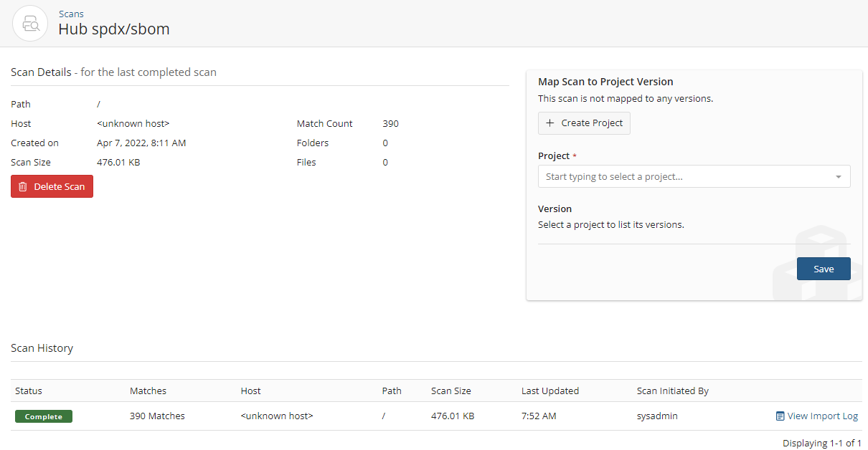Click the Scans magnifier icon in header
Screen dimensions: 868x450
coord(30,24)
